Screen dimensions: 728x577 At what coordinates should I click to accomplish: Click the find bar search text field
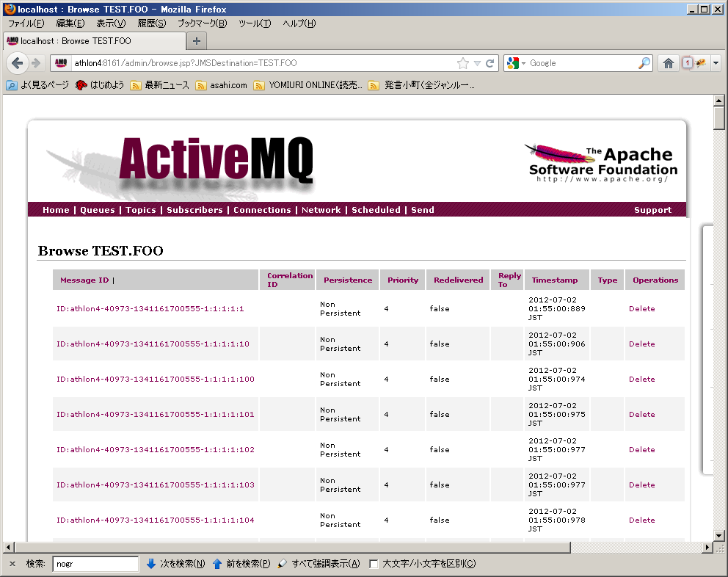(x=95, y=564)
